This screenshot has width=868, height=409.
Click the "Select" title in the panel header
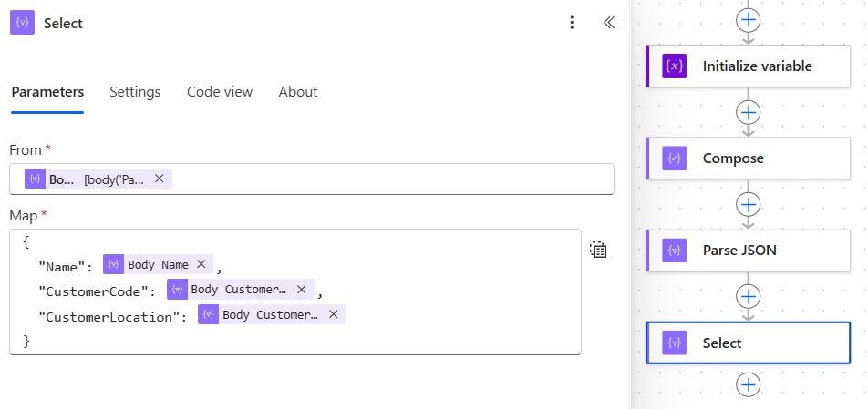(63, 23)
